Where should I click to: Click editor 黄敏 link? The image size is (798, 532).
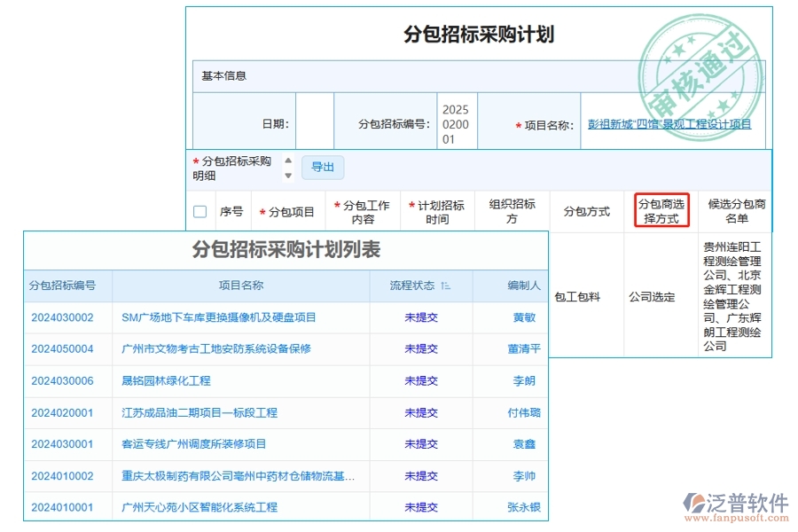[x=525, y=317]
